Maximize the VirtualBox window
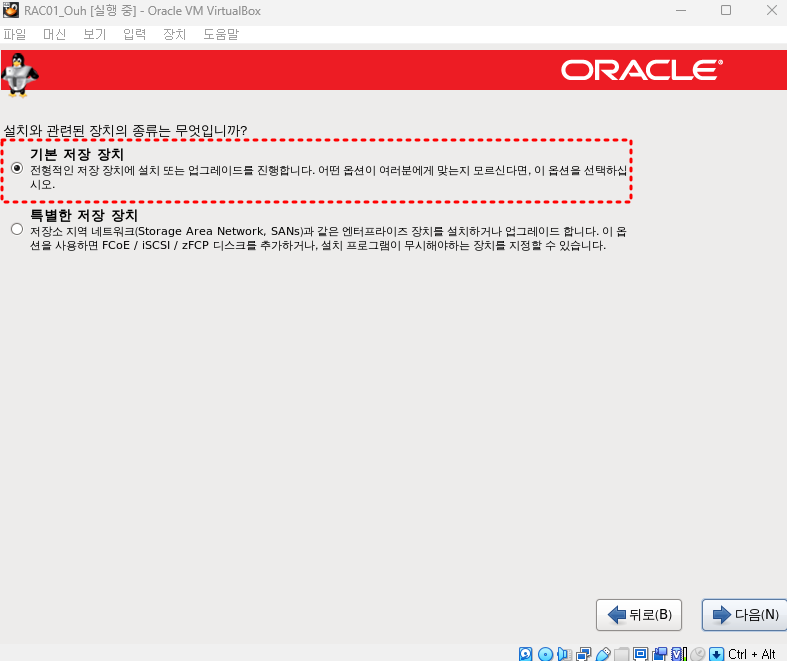The height and width of the screenshot is (661, 787). (726, 10)
